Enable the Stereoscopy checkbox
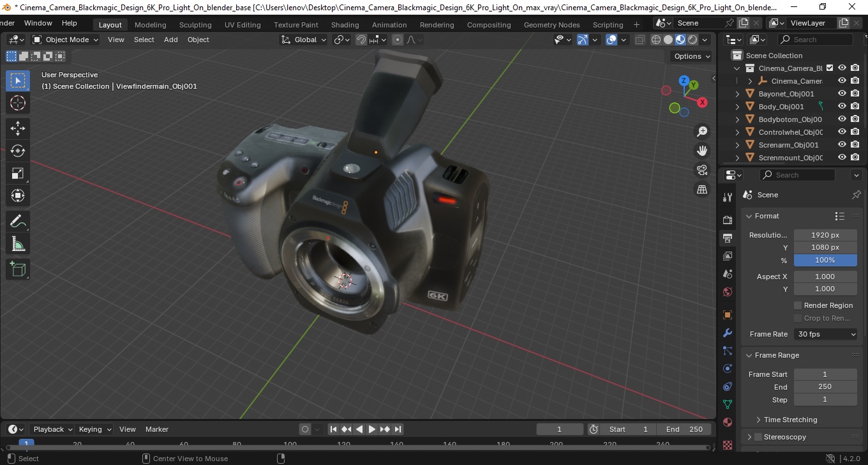Viewport: 868px width, 465px height. coord(758,437)
